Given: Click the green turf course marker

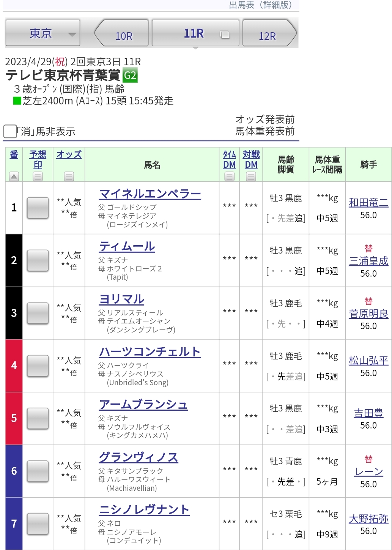Looking at the screenshot, I should 17,101.
